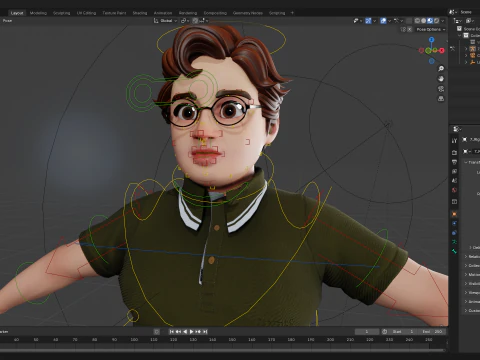Open the pivot point dropdown
The height and width of the screenshot is (360, 480).
point(185,21)
